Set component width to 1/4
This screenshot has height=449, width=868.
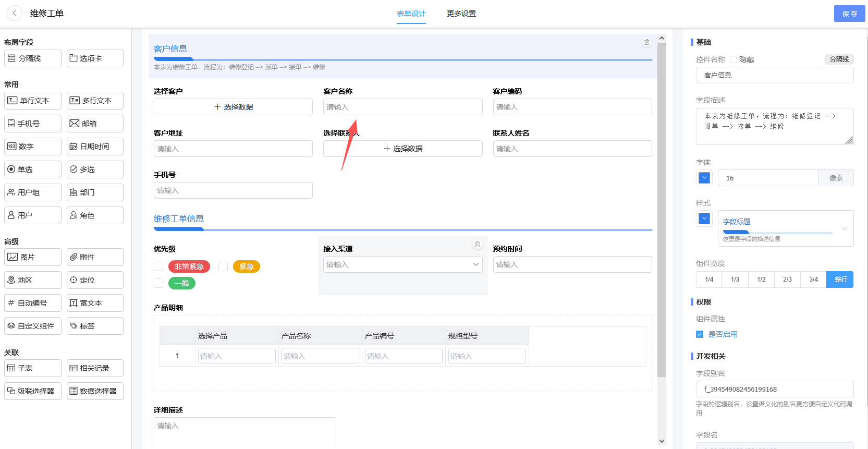pyautogui.click(x=709, y=280)
